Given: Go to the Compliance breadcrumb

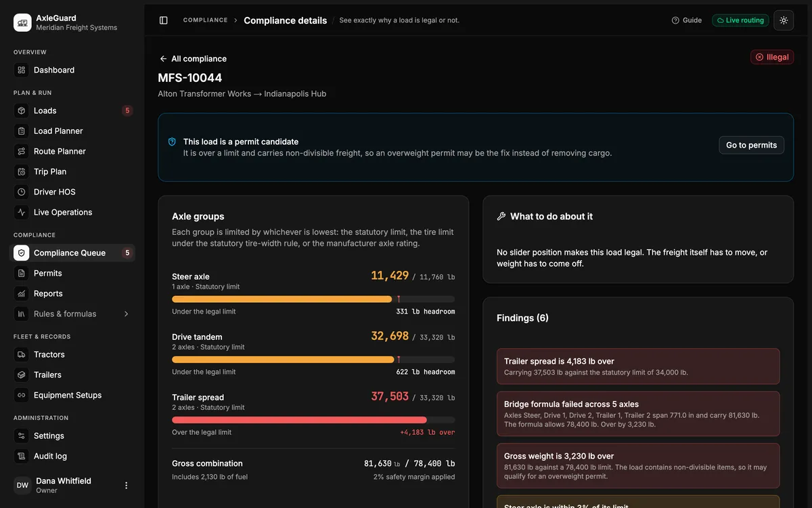Looking at the screenshot, I should tap(205, 20).
